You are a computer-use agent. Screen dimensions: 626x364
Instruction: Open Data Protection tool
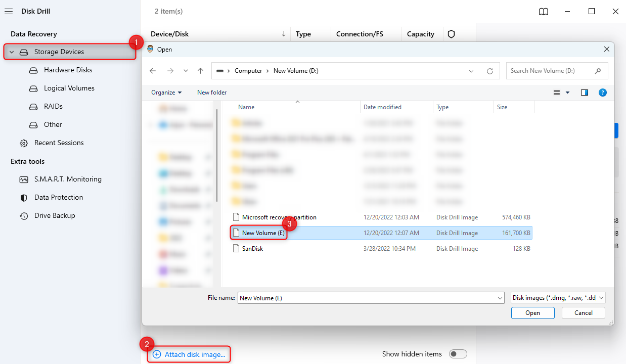59,197
